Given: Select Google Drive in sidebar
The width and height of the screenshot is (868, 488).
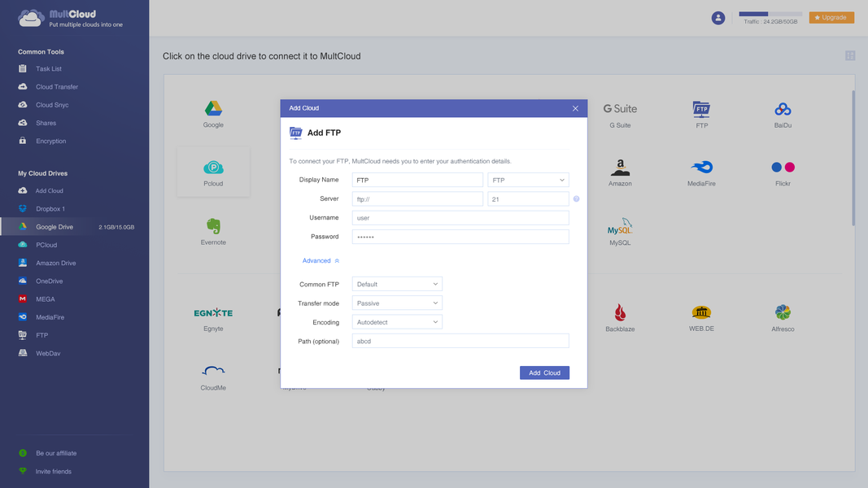Looking at the screenshot, I should point(75,227).
